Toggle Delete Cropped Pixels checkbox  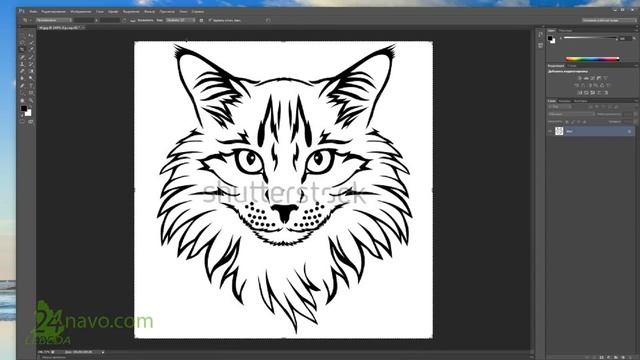210,20
